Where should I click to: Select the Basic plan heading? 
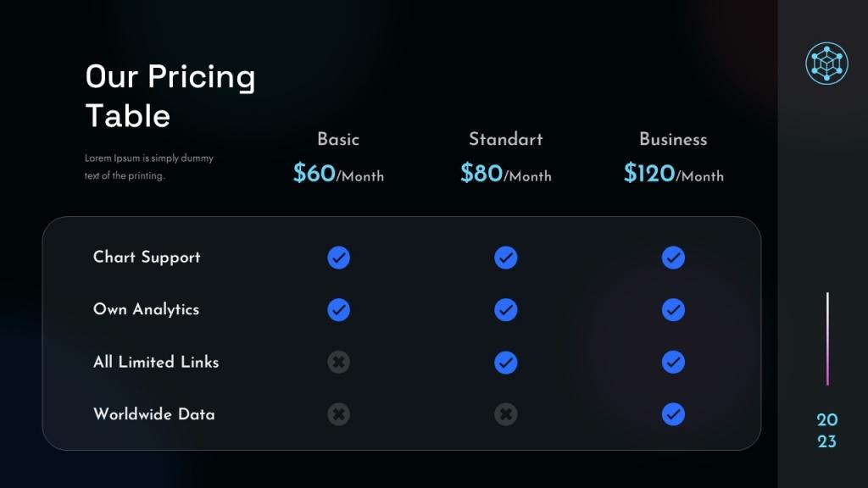coord(338,139)
